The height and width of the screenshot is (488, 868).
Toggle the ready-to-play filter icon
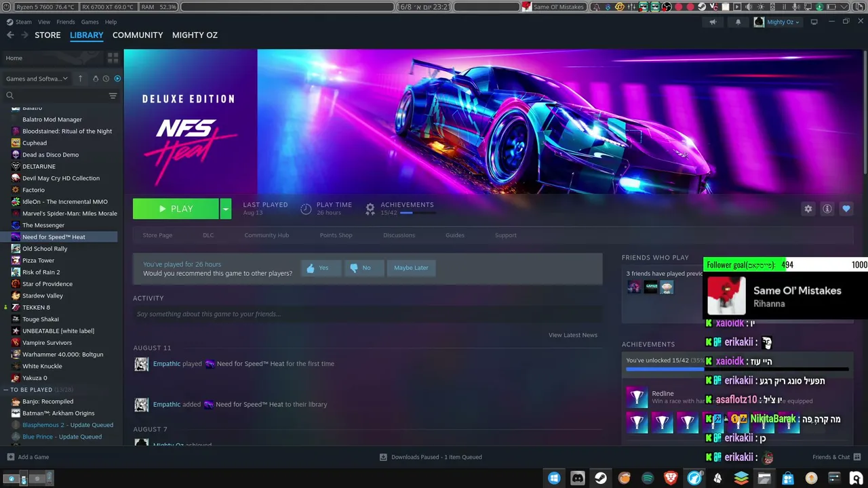point(117,79)
